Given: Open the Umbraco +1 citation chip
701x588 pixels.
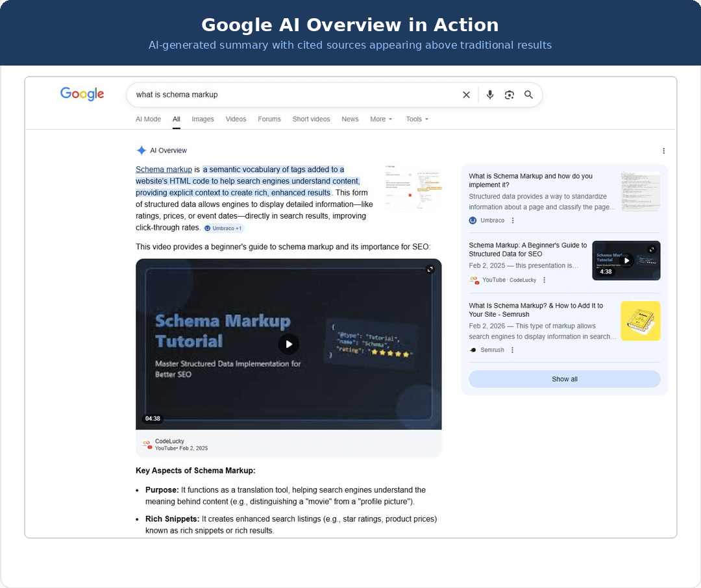Looking at the screenshot, I should pos(223,228).
